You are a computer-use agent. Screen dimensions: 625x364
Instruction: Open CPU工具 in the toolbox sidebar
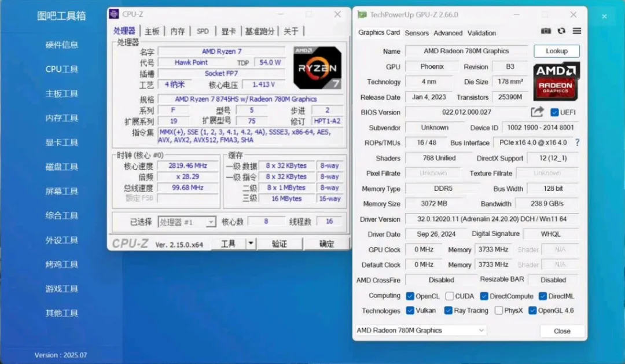click(x=61, y=69)
